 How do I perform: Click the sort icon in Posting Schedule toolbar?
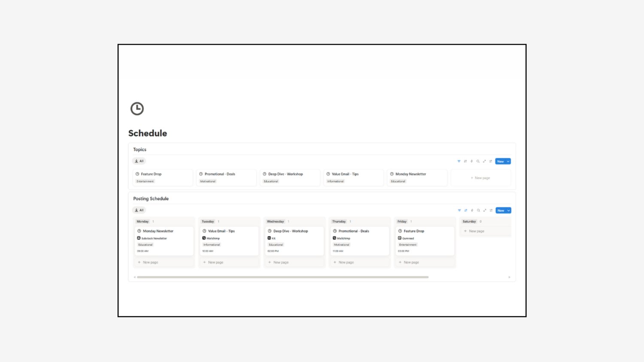click(x=466, y=210)
